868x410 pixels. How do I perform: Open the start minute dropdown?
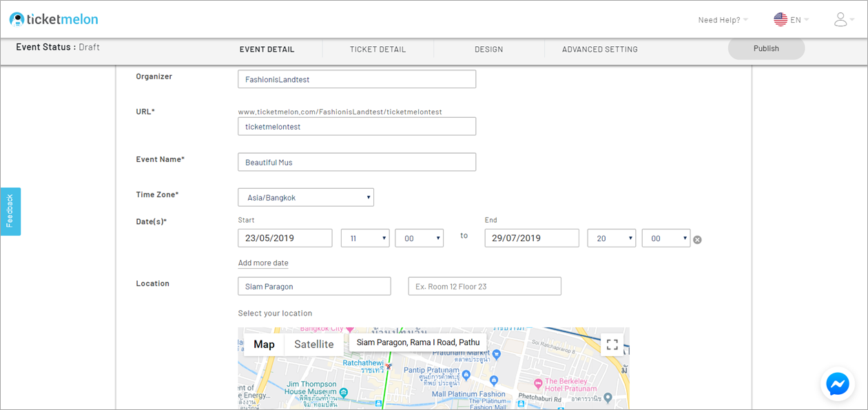point(419,238)
